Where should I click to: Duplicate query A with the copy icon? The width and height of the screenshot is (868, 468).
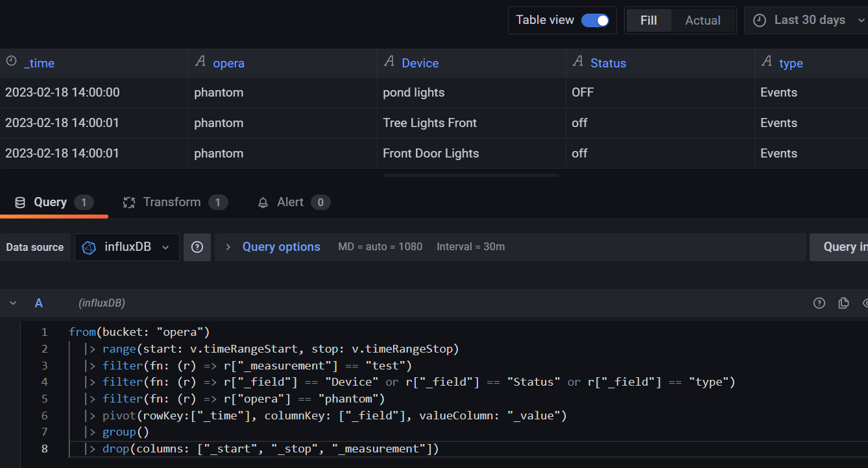coord(843,303)
